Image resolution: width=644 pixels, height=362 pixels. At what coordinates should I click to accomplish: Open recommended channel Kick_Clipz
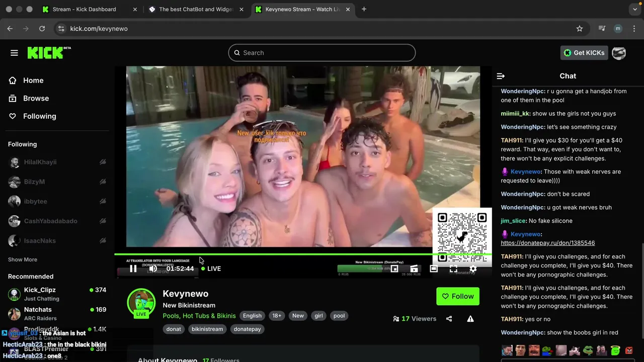[57, 294]
